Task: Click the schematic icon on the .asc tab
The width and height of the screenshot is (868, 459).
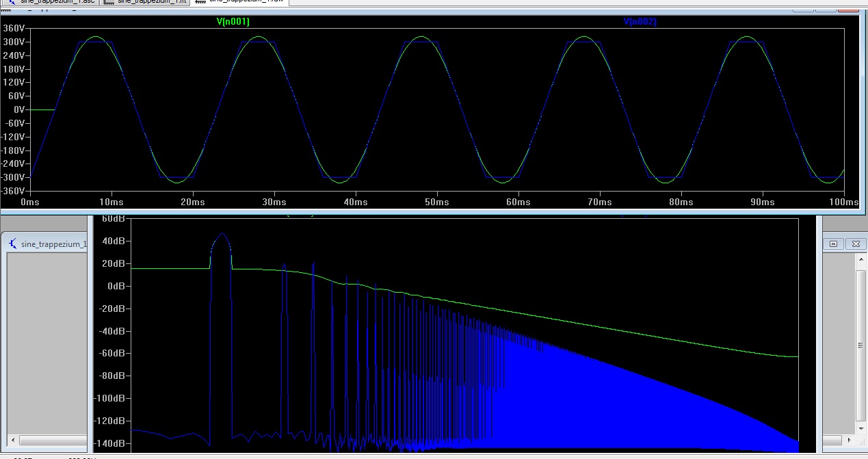Action: (x=12, y=2)
